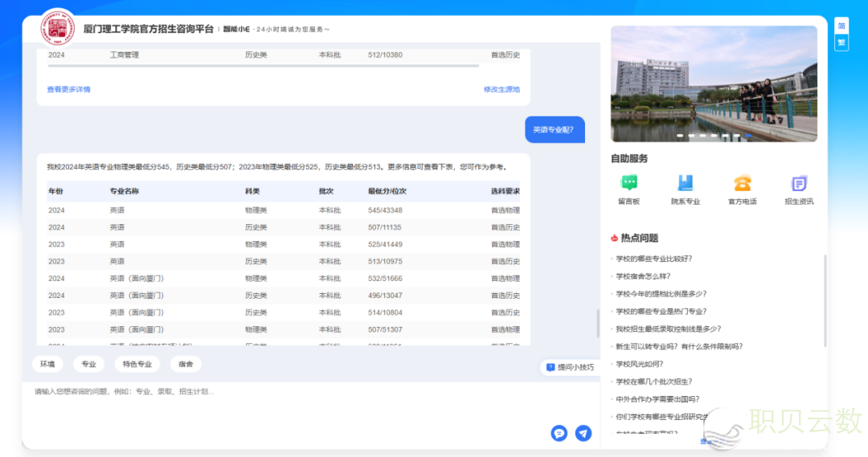Image resolution: width=868 pixels, height=457 pixels.
Task: Click score cell 513/10975
Action: point(385,261)
